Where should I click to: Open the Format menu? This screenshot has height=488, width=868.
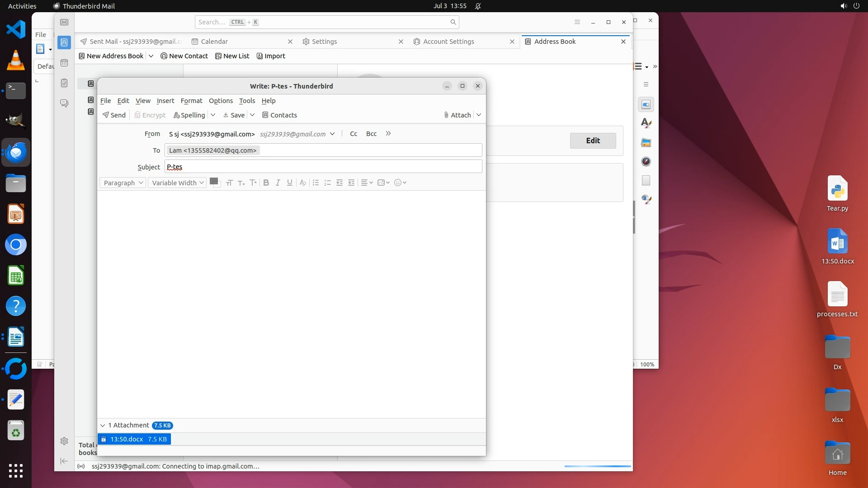(x=191, y=101)
